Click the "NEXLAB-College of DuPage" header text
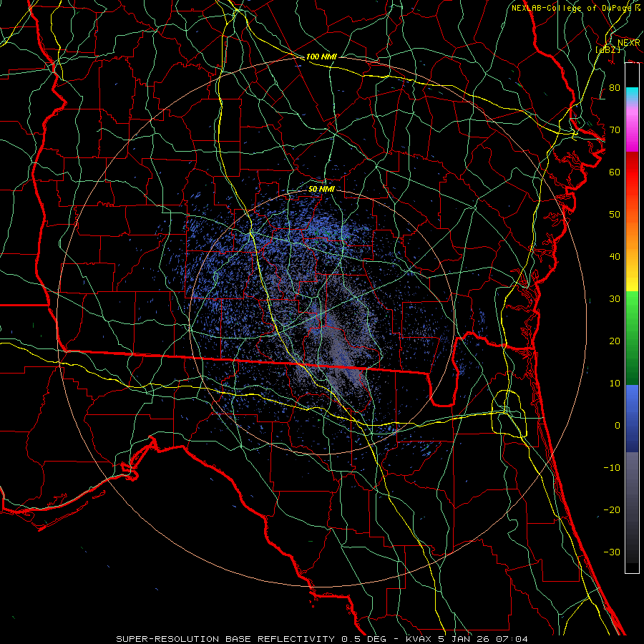The width and height of the screenshot is (644, 644). (571, 8)
